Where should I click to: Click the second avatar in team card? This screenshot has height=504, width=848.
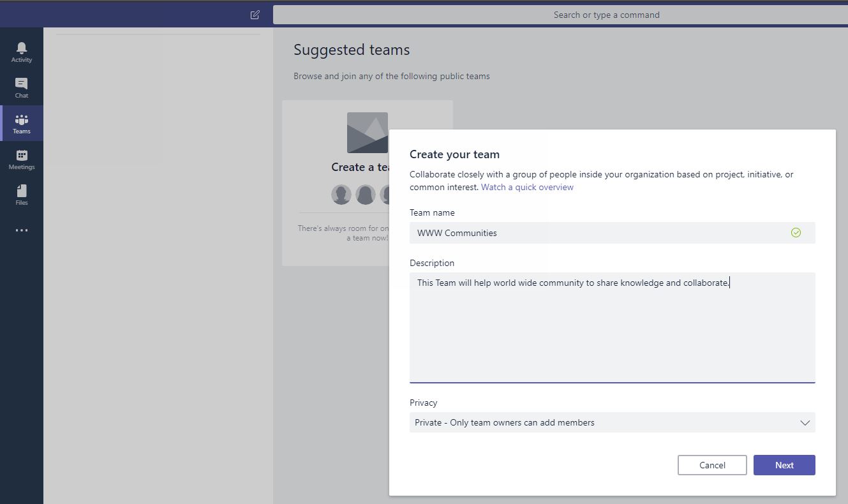tap(366, 195)
